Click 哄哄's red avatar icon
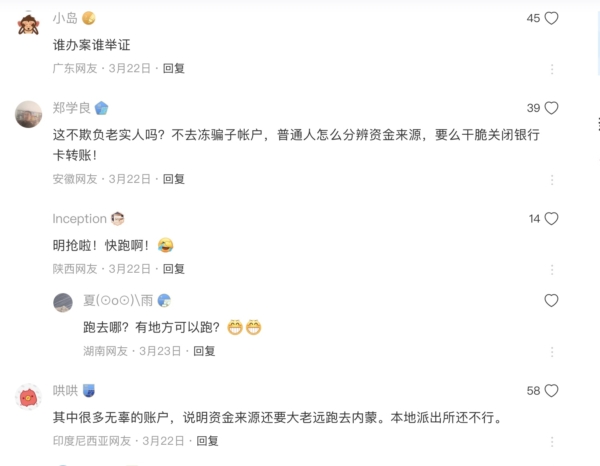 tap(29, 396)
